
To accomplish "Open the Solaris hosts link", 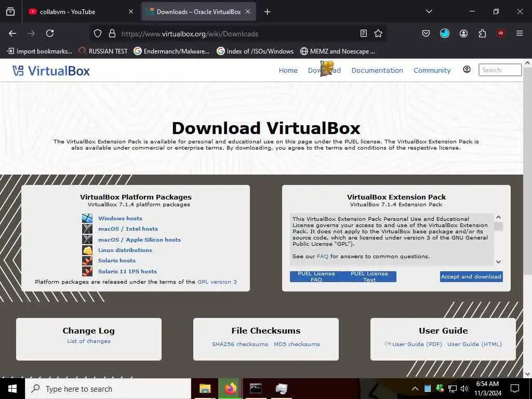I will pyautogui.click(x=117, y=261).
